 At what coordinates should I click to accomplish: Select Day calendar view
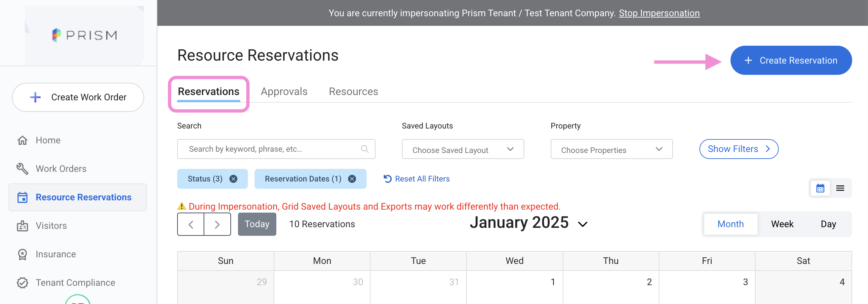point(828,224)
